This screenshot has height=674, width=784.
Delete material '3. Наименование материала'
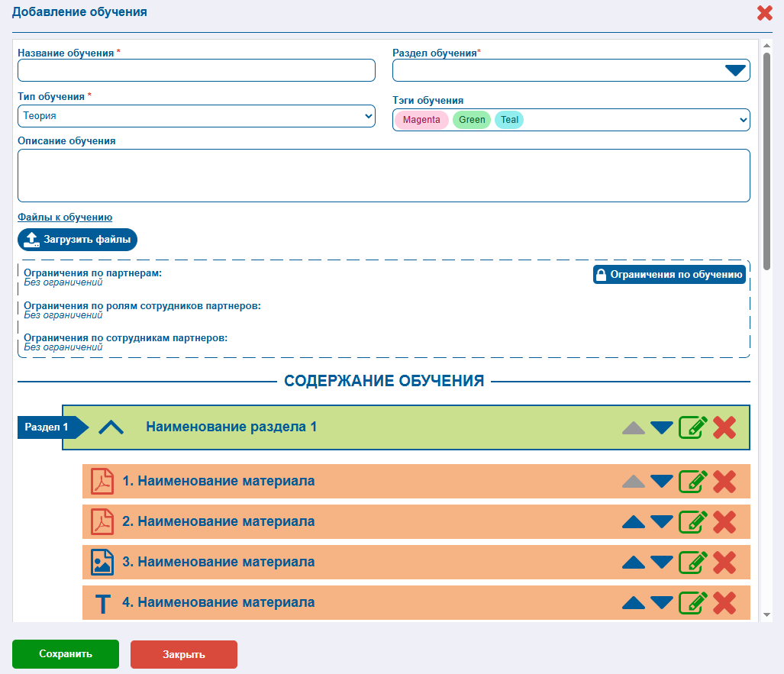pyautogui.click(x=724, y=563)
